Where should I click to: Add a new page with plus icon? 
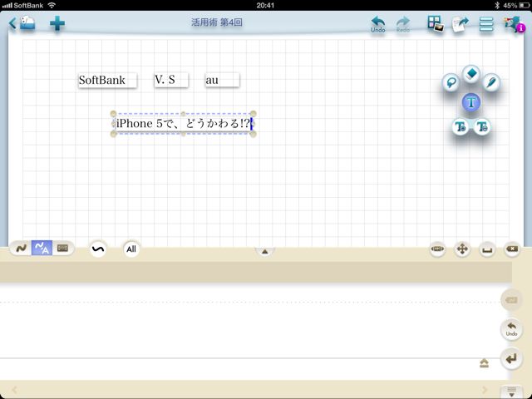tap(57, 23)
